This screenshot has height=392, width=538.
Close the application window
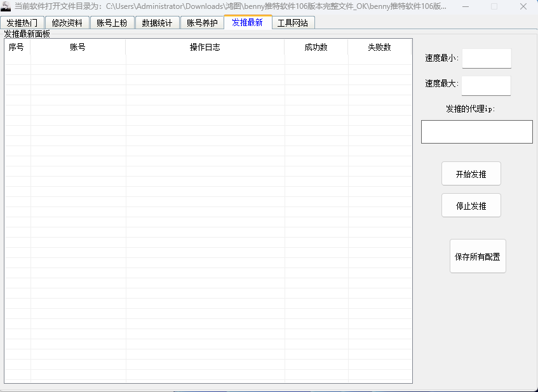(x=523, y=6)
